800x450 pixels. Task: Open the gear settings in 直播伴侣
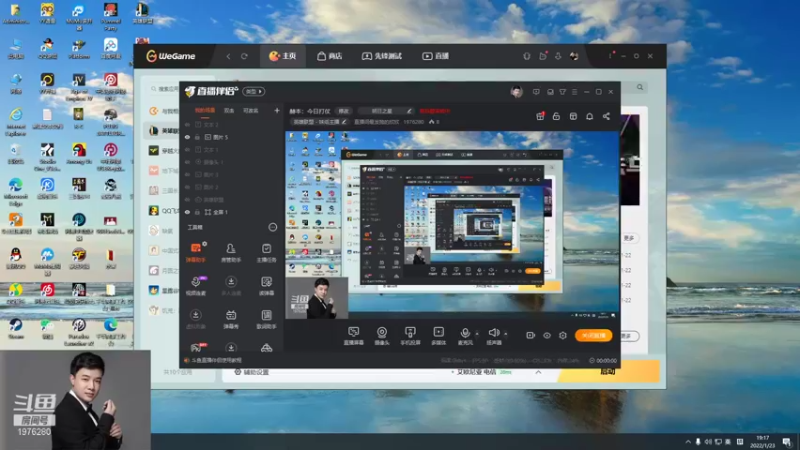pyautogui.click(x=563, y=335)
